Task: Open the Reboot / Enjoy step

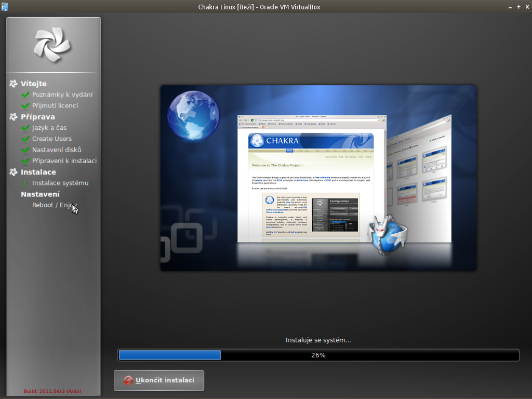Action: [x=54, y=205]
